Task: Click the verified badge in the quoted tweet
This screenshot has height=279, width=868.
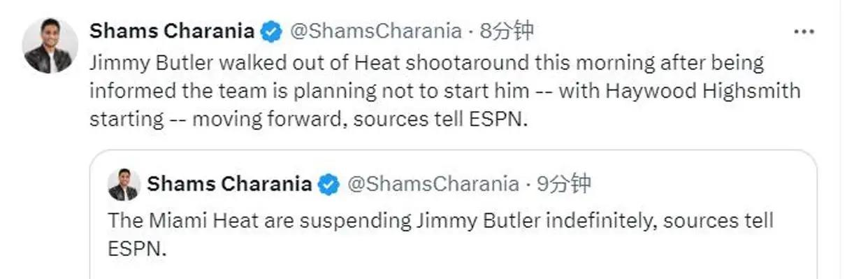Action: pyautogui.click(x=329, y=185)
